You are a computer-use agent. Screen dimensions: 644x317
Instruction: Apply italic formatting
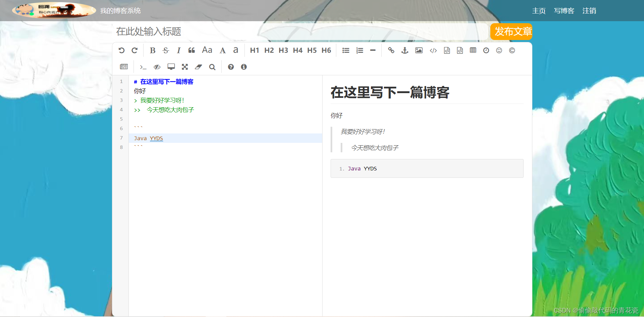click(179, 50)
